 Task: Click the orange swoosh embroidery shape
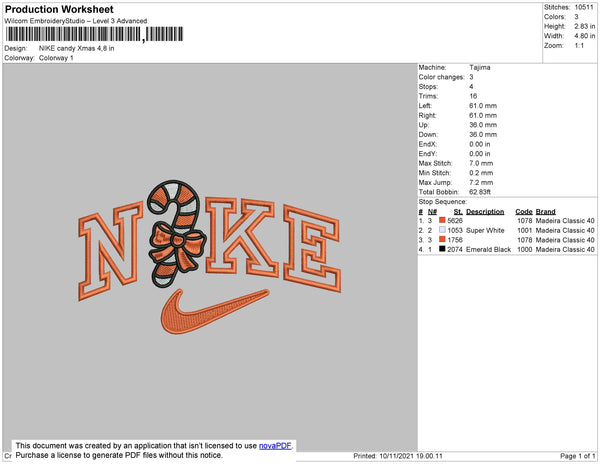coord(215,311)
